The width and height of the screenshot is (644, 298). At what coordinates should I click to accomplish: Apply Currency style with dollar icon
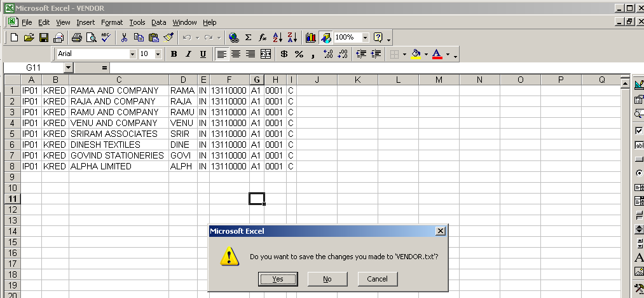tap(284, 54)
